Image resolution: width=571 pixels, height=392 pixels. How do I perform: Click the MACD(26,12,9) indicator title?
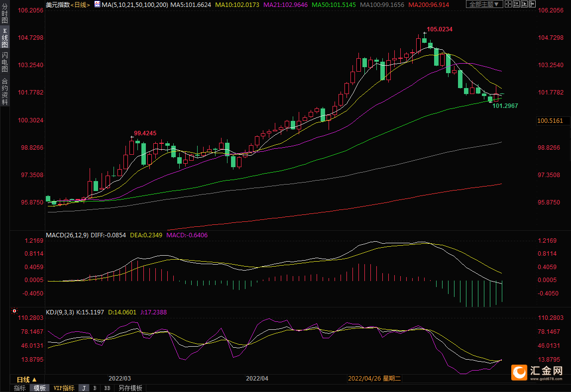click(67, 235)
